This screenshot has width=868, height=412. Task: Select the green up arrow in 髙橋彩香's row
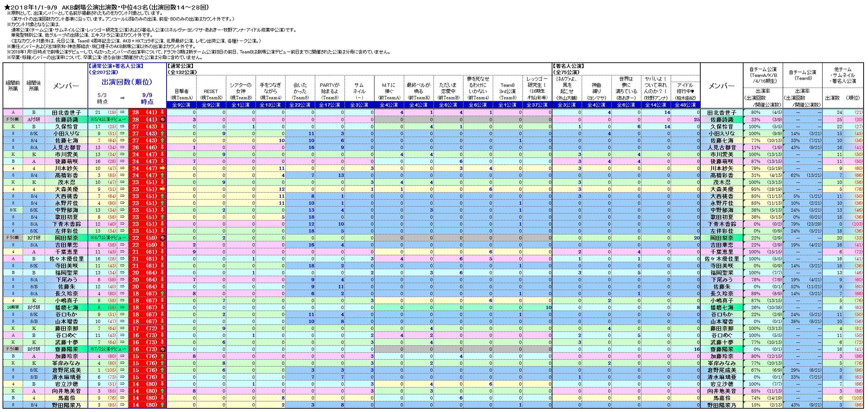coord(162,175)
